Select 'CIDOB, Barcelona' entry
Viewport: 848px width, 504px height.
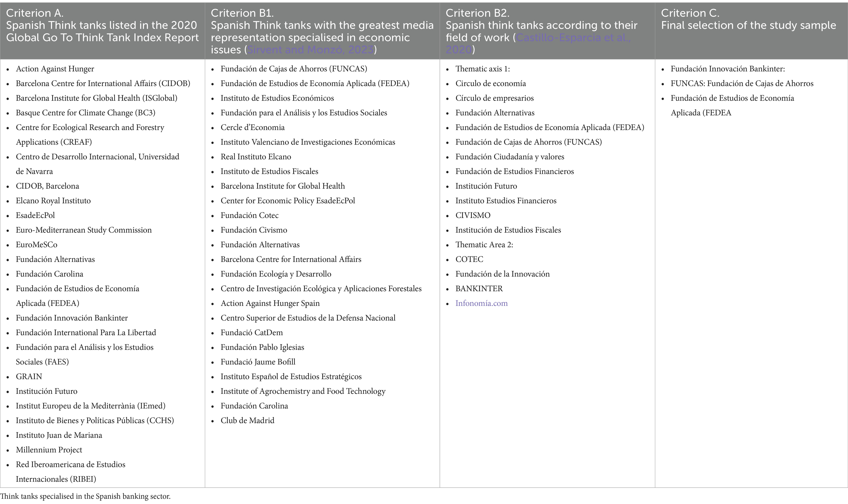coord(47,186)
